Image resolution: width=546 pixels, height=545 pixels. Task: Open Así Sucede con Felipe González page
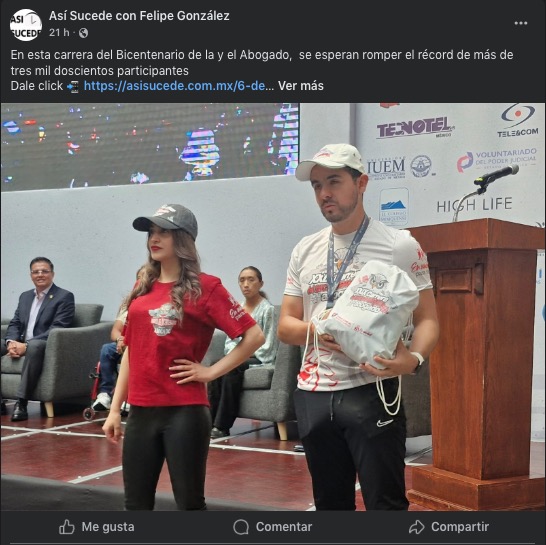[x=139, y=16]
